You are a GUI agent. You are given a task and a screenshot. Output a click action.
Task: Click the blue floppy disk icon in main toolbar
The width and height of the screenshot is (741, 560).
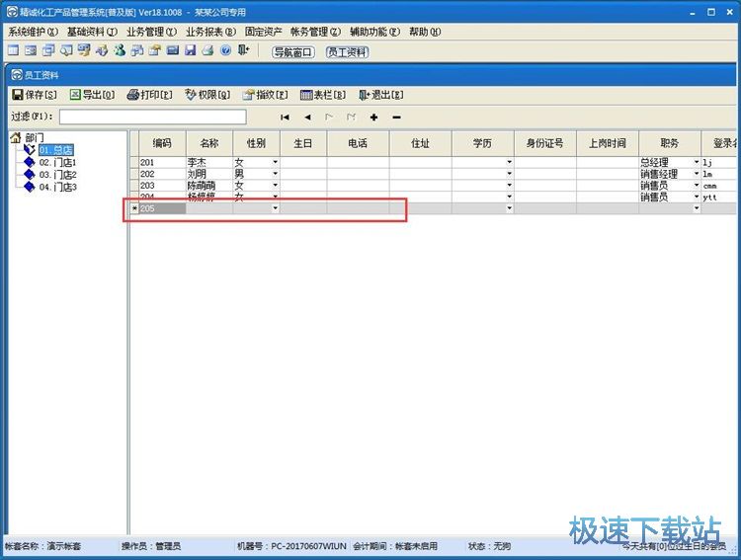(x=191, y=50)
